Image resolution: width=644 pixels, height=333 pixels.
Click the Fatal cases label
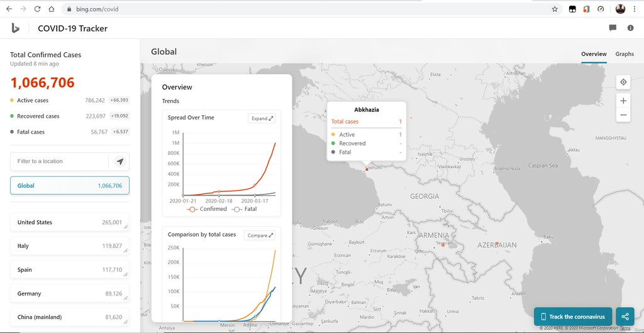click(x=31, y=132)
